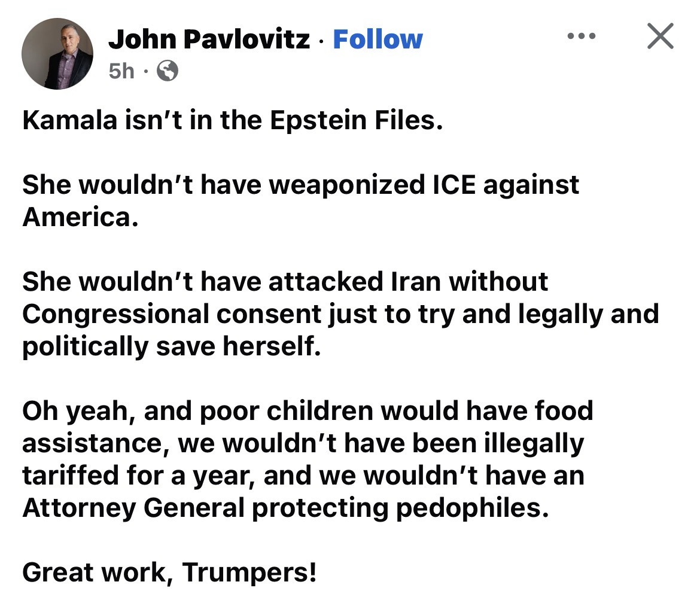Open the post's 5h timestamp
This screenshot has width=700, height=603.
pyautogui.click(x=122, y=72)
